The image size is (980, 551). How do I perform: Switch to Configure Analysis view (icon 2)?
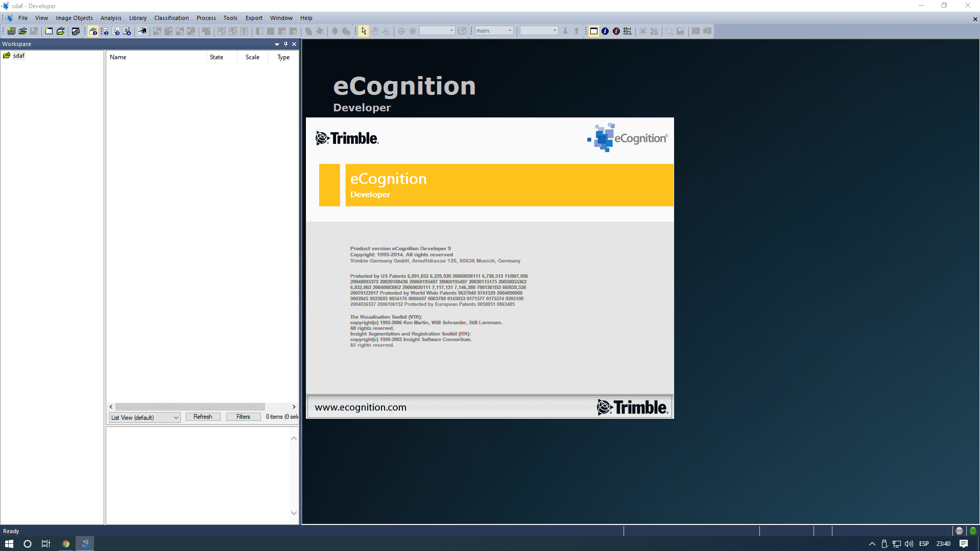click(x=105, y=31)
